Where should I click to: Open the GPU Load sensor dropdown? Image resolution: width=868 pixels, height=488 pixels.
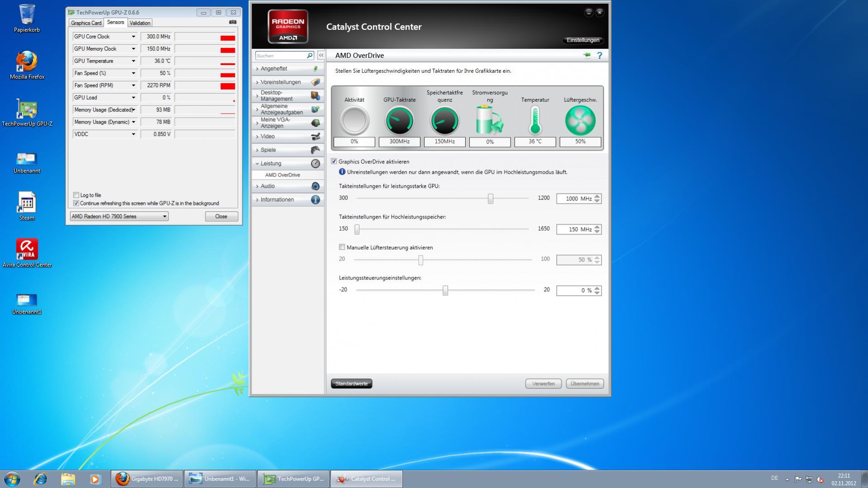(134, 98)
